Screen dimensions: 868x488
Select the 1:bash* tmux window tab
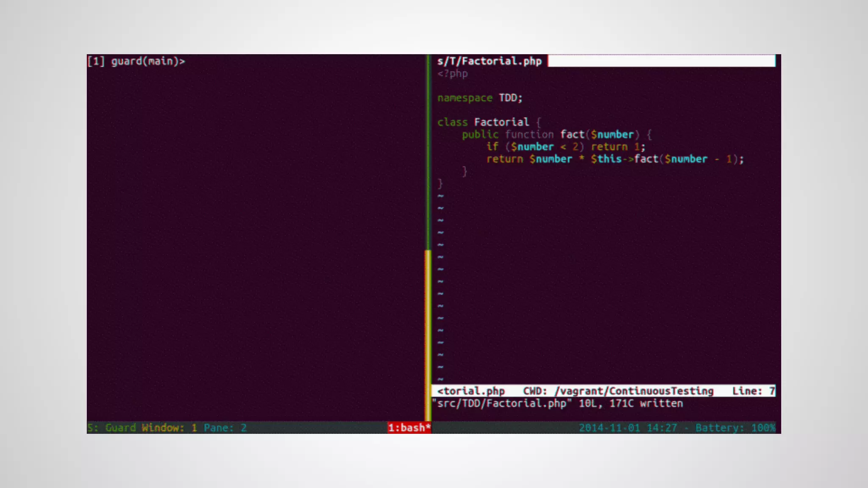click(409, 428)
